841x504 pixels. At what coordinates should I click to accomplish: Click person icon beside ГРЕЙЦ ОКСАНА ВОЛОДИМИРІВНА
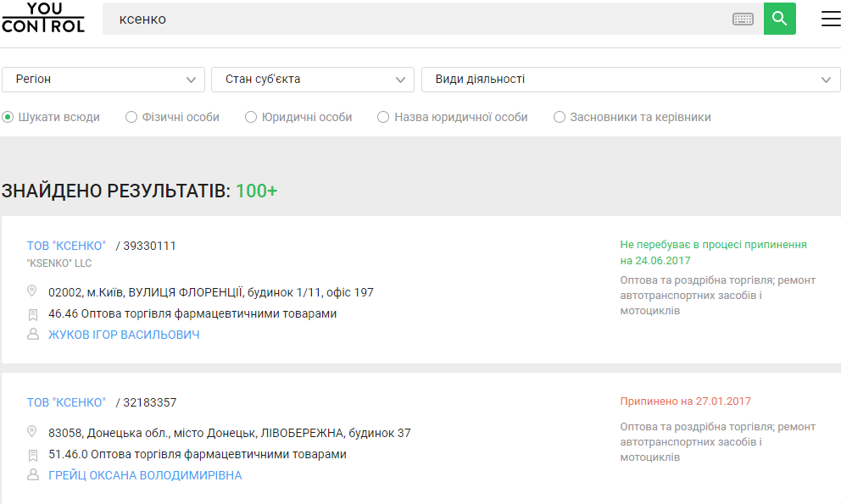click(33, 475)
